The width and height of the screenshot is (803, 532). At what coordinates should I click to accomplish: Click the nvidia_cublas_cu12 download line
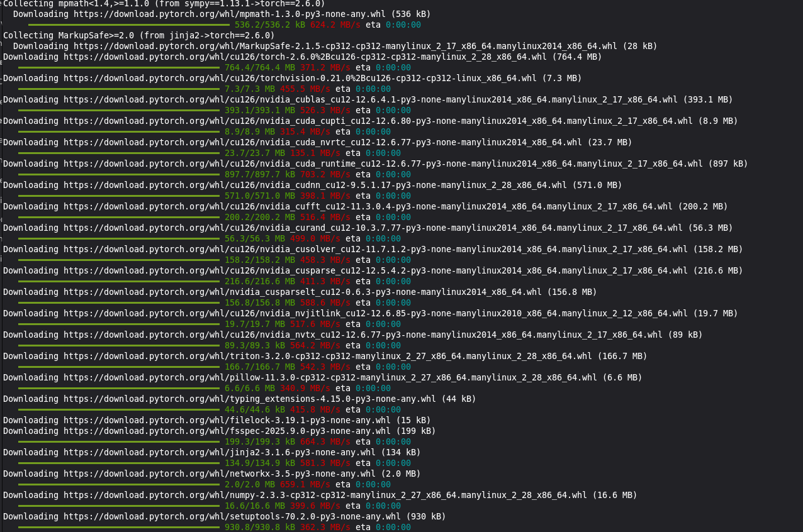pos(368,99)
